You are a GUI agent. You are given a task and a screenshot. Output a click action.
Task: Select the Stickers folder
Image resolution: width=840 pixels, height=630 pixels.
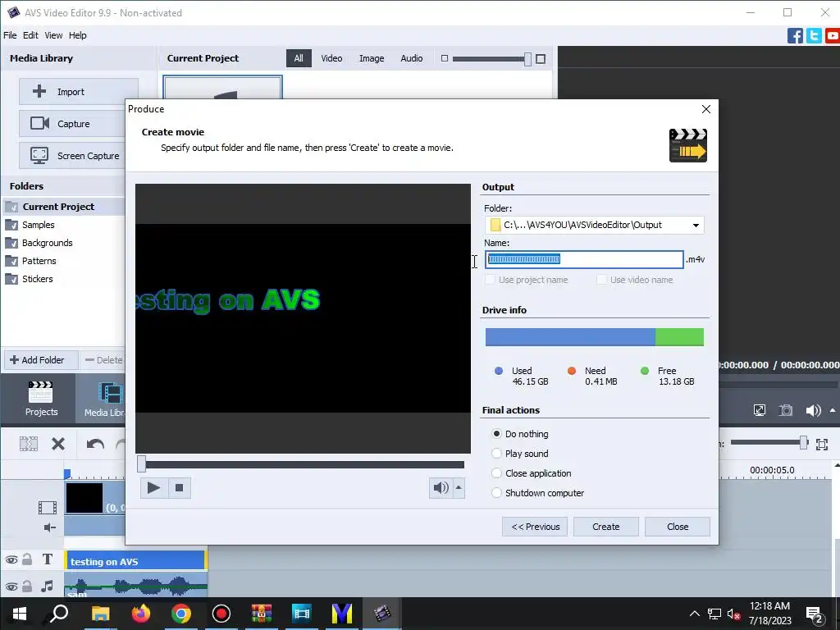(x=38, y=279)
